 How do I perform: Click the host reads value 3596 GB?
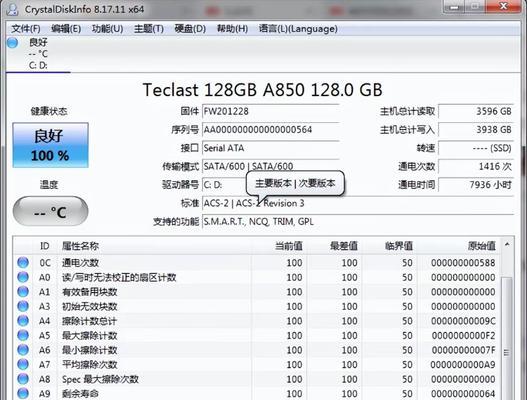pyautogui.click(x=476, y=111)
